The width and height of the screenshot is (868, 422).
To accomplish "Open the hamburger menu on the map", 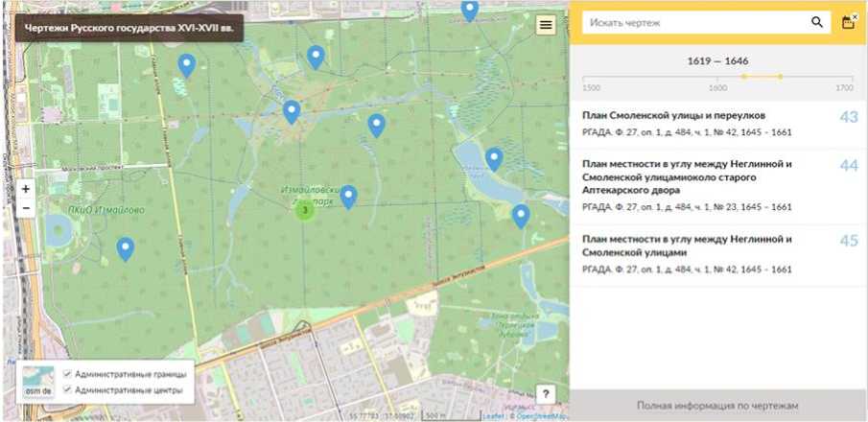I will [x=546, y=25].
